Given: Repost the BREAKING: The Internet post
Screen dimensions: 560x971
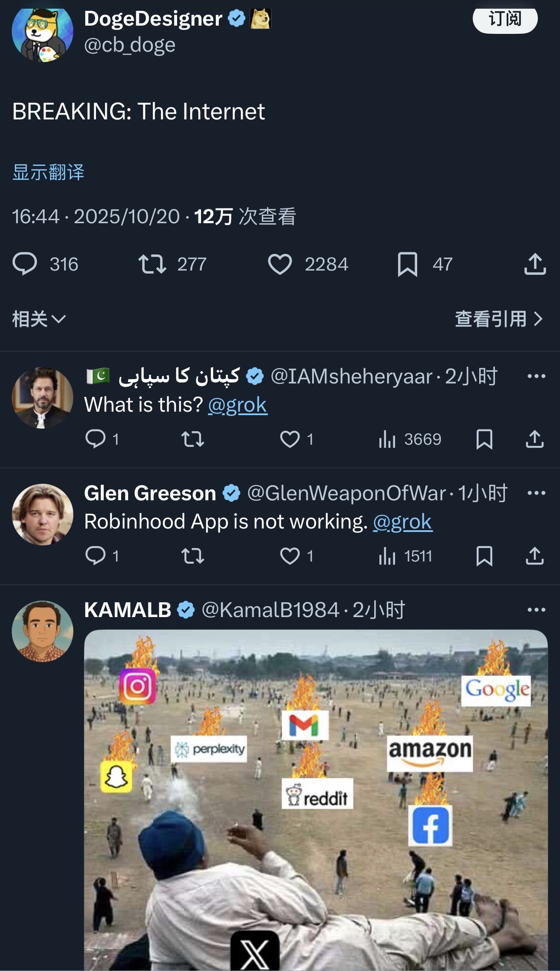Looking at the screenshot, I should point(152,264).
